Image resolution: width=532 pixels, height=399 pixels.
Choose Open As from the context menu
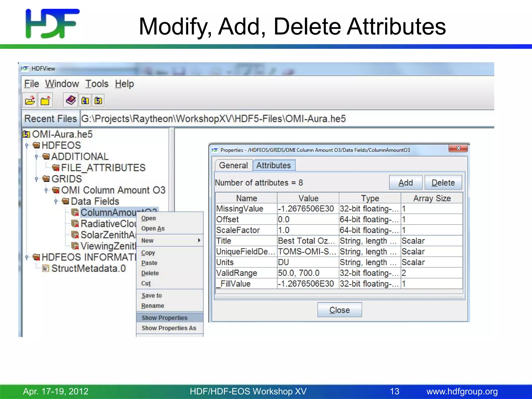coord(170,229)
